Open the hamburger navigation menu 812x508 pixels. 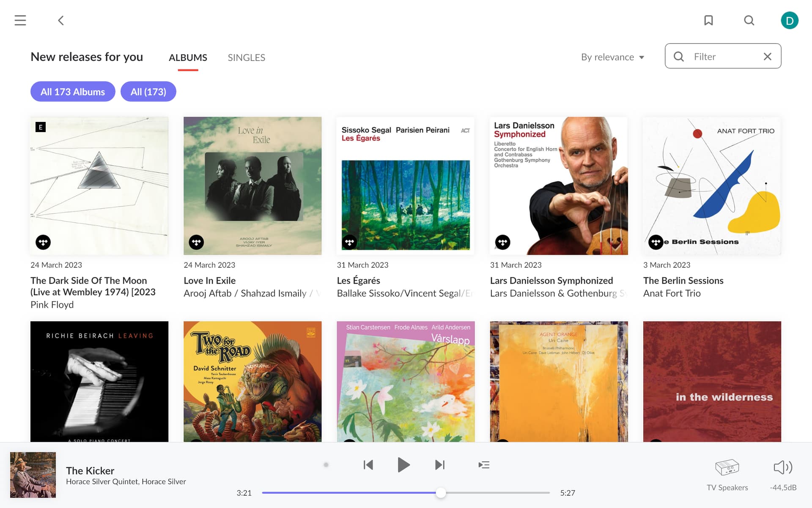(x=20, y=20)
